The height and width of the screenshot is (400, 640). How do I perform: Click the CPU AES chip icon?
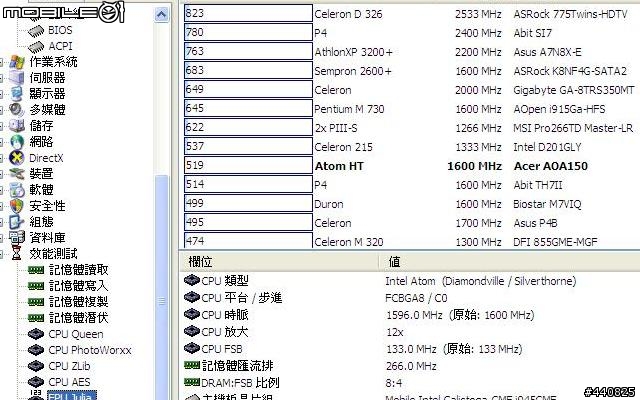[36, 382]
